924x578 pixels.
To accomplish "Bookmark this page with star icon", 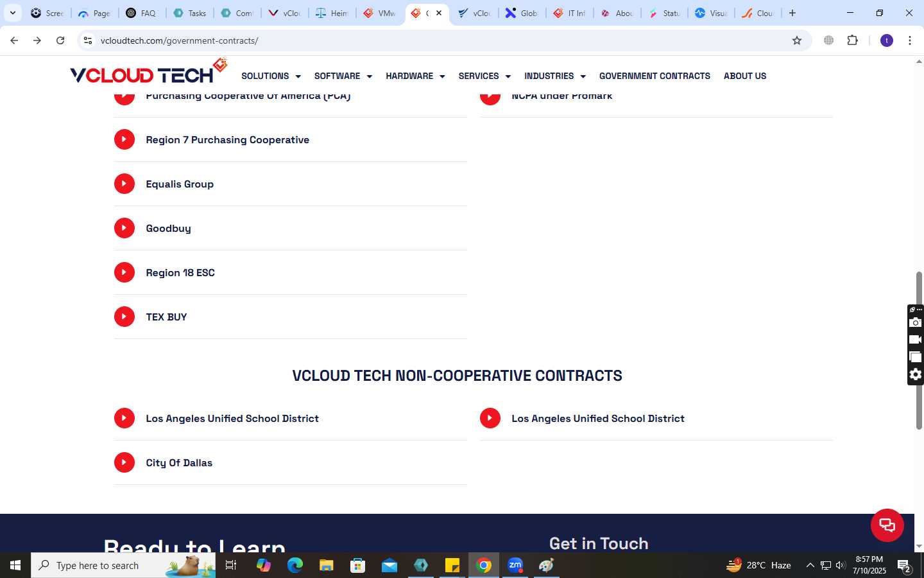I will 797,40.
